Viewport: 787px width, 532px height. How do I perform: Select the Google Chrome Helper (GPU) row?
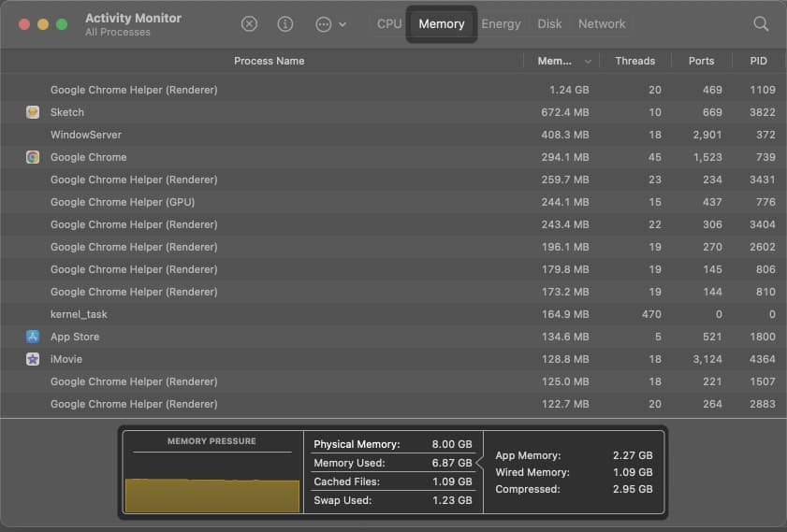pos(393,202)
